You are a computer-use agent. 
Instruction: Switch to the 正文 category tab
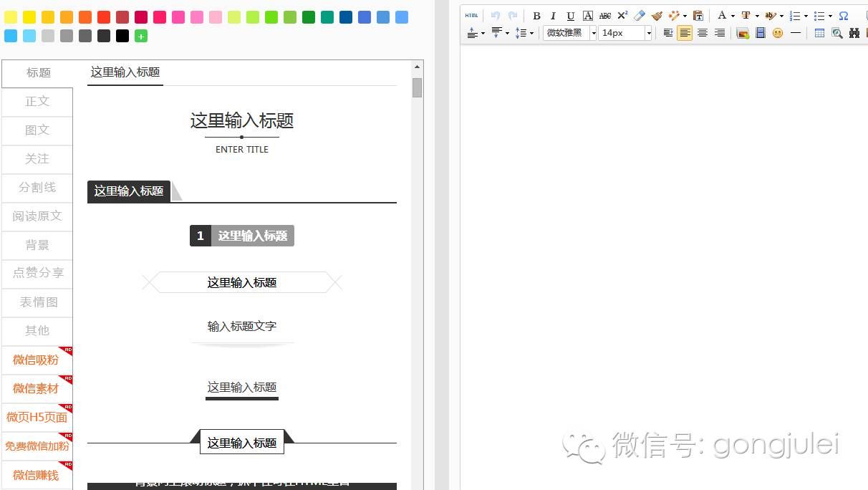click(37, 101)
